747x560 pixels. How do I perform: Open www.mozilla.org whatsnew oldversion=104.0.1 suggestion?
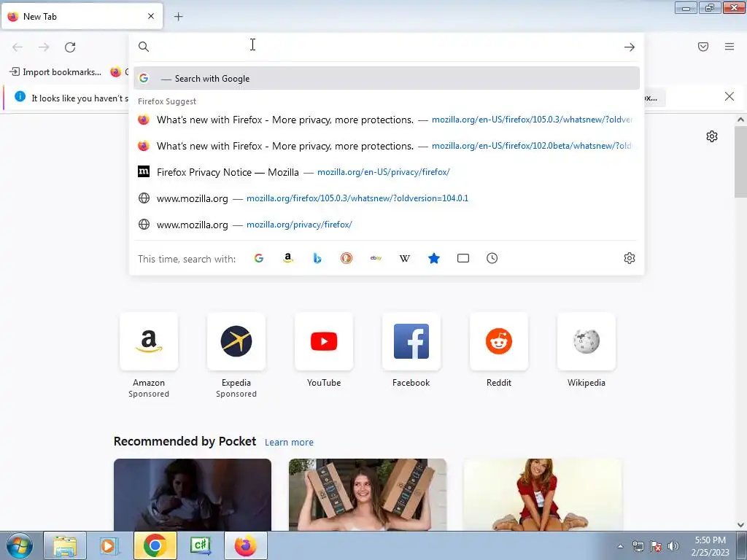click(x=387, y=198)
